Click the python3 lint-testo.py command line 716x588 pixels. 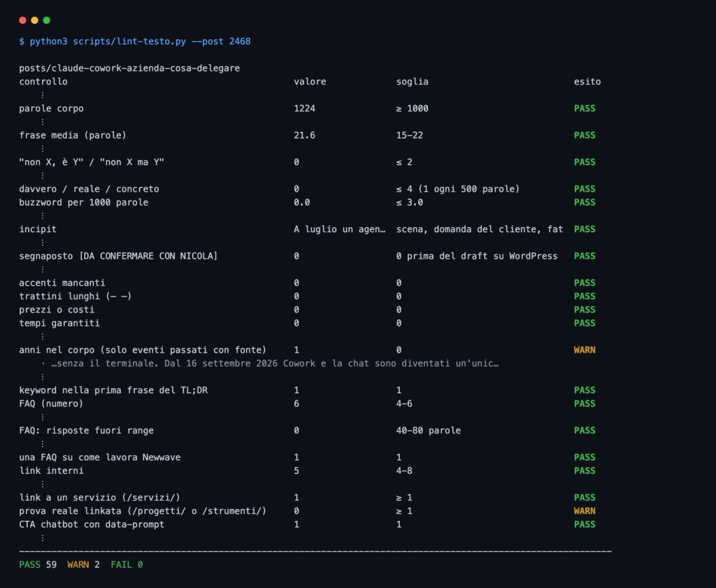[135, 41]
